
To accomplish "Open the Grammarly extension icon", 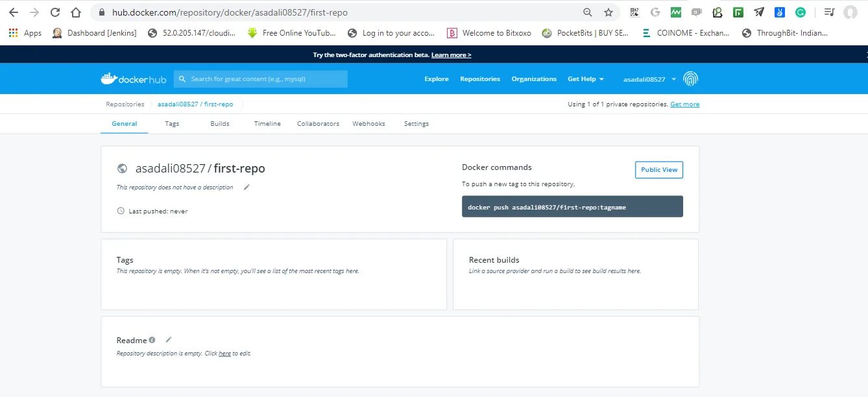I will [801, 12].
